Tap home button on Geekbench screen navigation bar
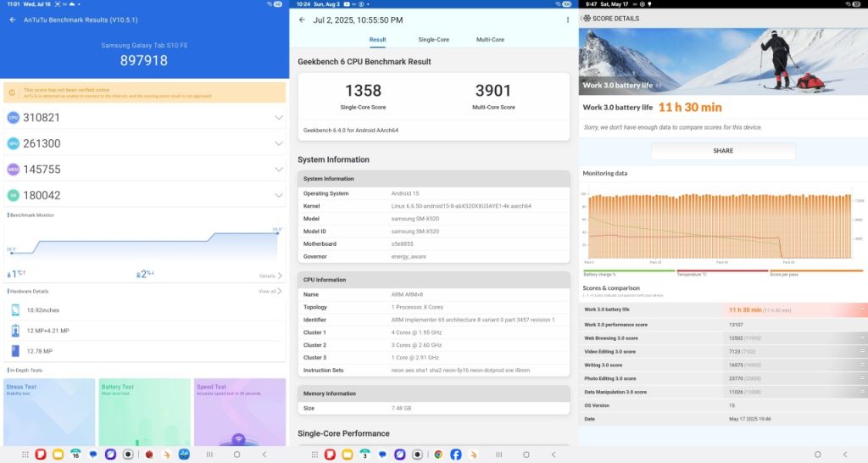This screenshot has width=868, height=463. click(526, 455)
